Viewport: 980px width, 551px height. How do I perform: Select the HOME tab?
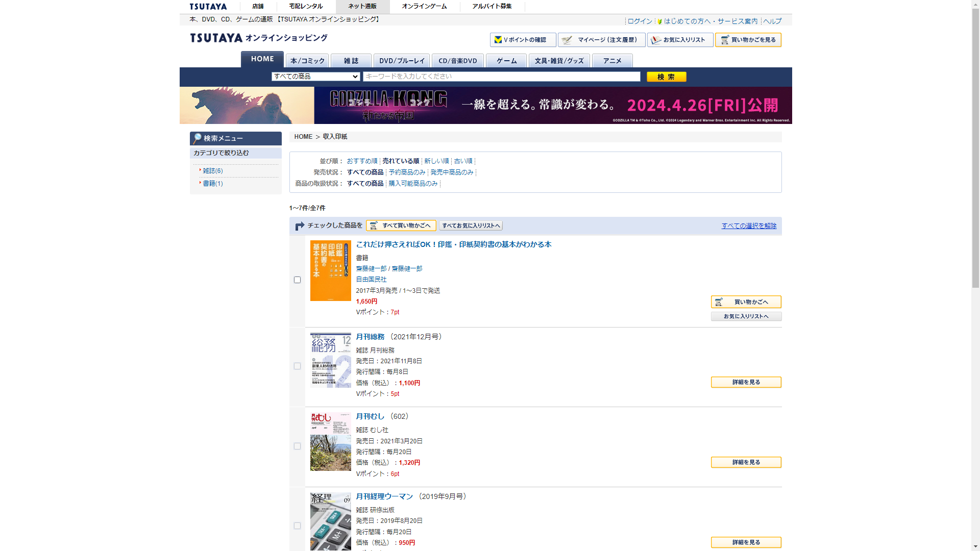262,59
